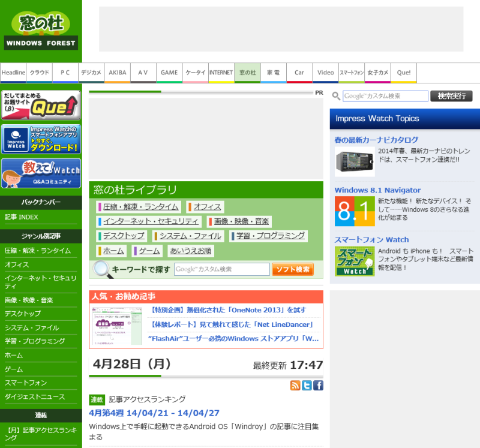Click the car navigation catalog thumbnail
Screen dimensions: 480x448
pyautogui.click(x=355, y=161)
